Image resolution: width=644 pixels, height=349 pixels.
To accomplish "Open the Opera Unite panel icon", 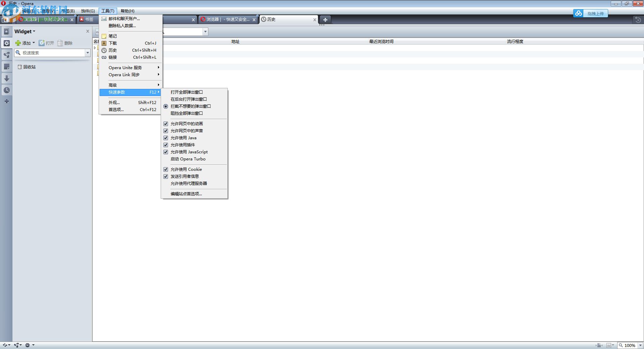I will [x=6, y=55].
